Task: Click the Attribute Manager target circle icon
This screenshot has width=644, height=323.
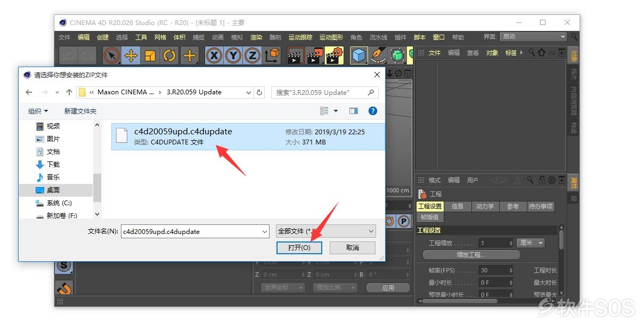Action: click(552, 180)
